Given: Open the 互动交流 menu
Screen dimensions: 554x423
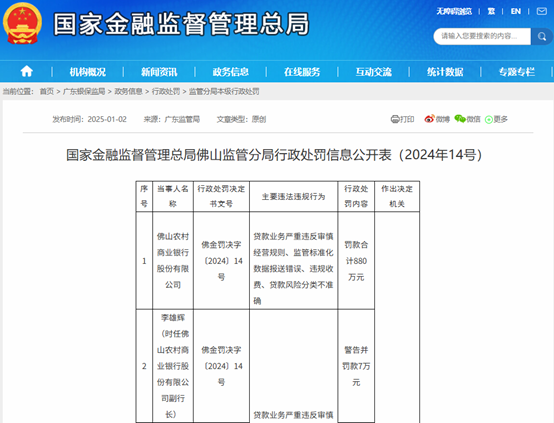Looking at the screenshot, I should (x=373, y=72).
